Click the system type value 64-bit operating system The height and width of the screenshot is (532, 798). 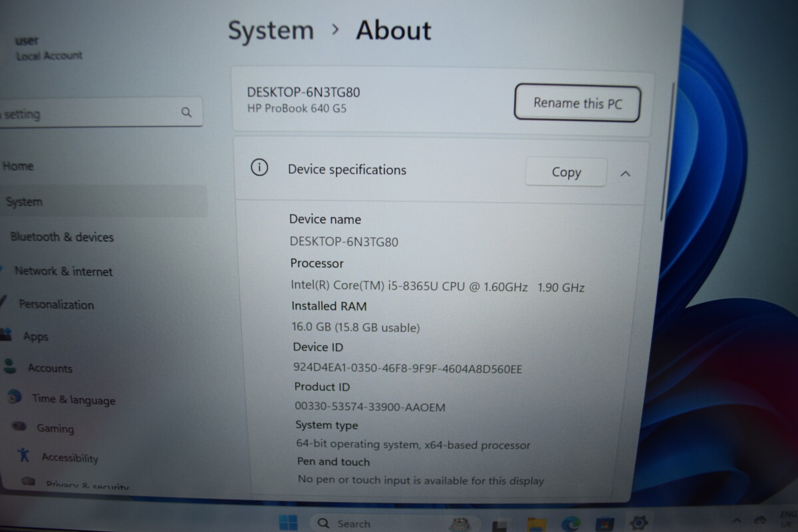[x=413, y=444]
